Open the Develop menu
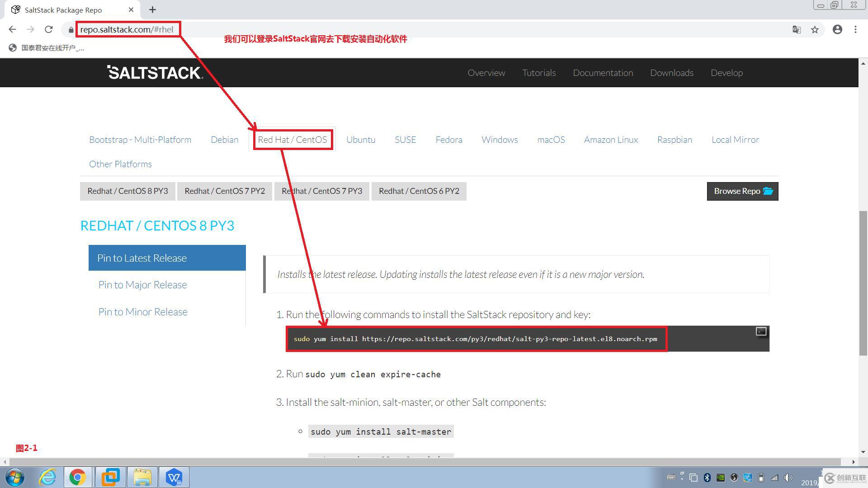 click(726, 73)
